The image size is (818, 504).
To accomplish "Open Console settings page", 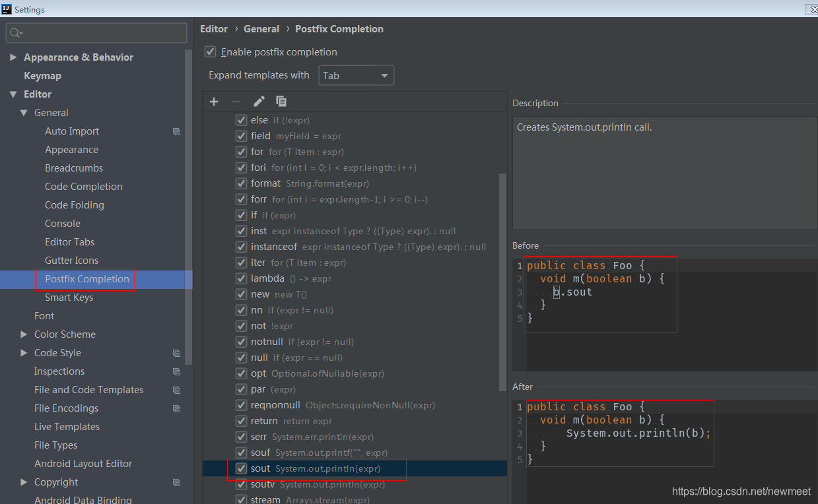I will click(x=63, y=224).
